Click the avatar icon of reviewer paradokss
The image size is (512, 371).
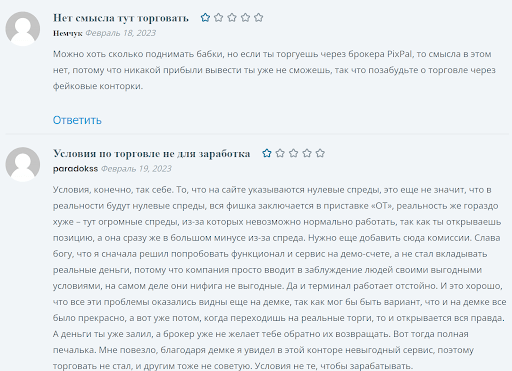click(23, 164)
